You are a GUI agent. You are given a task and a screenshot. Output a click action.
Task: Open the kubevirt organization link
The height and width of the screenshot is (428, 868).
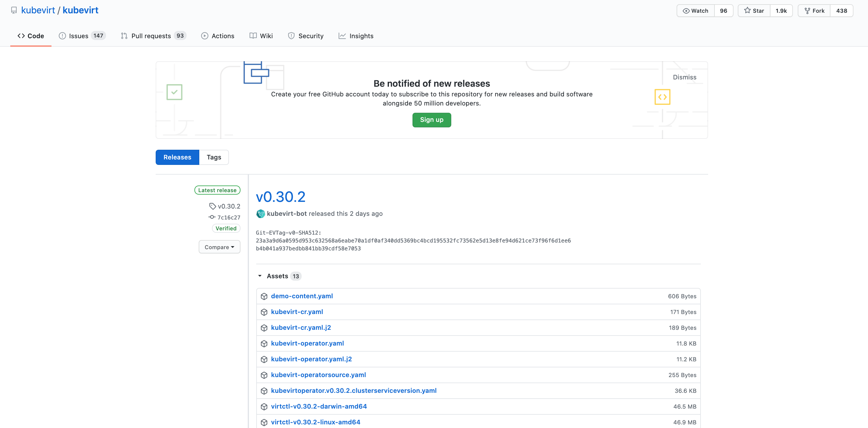[38, 10]
